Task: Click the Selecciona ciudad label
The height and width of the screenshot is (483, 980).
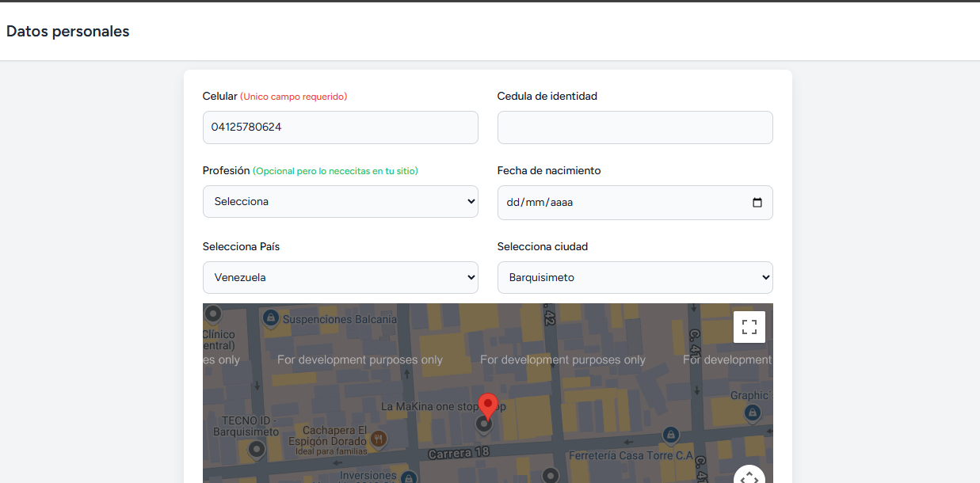Action: (x=543, y=246)
